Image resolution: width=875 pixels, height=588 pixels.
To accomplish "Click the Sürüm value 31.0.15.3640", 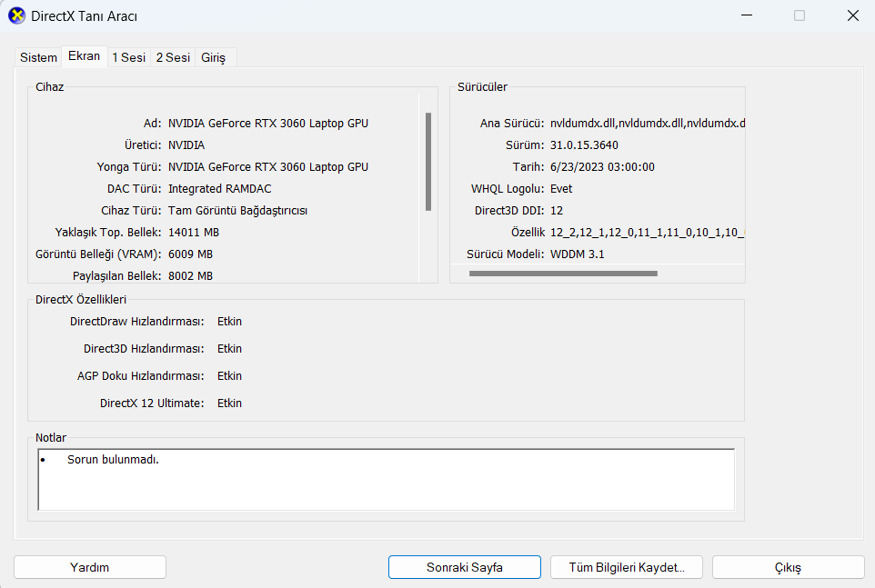I will (584, 145).
